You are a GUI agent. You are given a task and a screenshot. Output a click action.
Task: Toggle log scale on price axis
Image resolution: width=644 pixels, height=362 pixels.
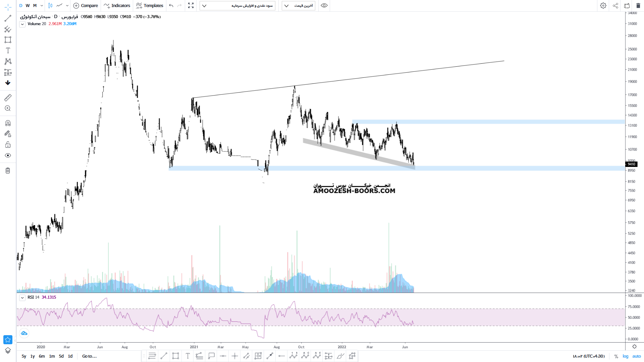(626, 356)
